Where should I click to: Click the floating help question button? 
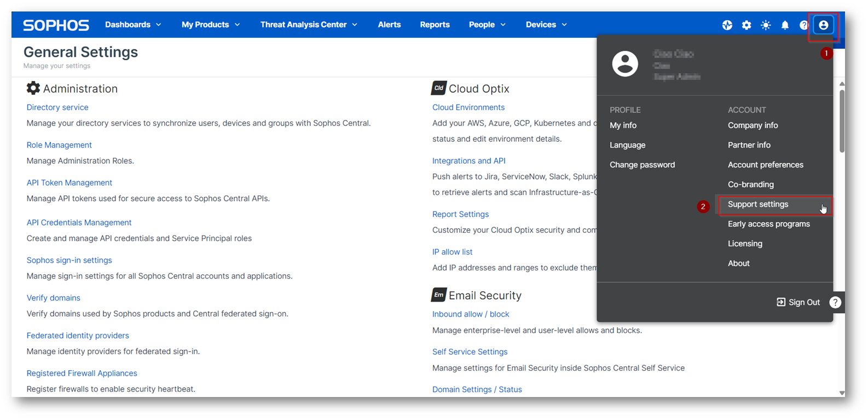pyautogui.click(x=835, y=302)
